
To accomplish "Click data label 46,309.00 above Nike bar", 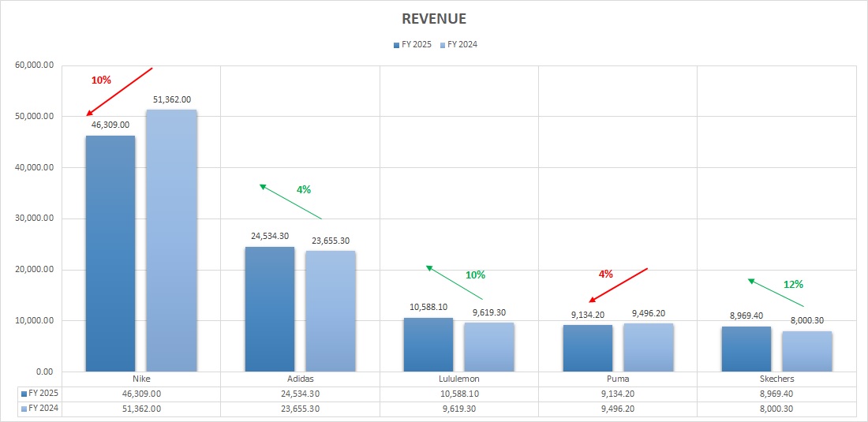I will coord(110,125).
